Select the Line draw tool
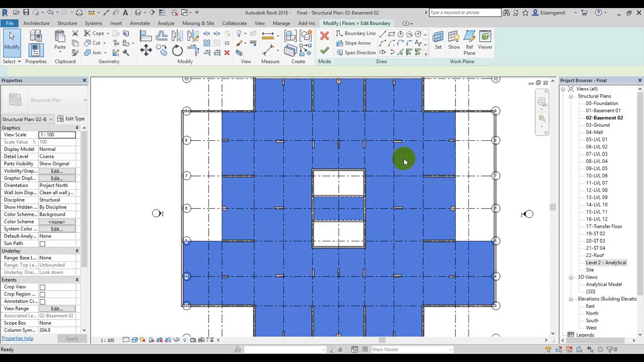The height and width of the screenshot is (362, 644). (382, 34)
